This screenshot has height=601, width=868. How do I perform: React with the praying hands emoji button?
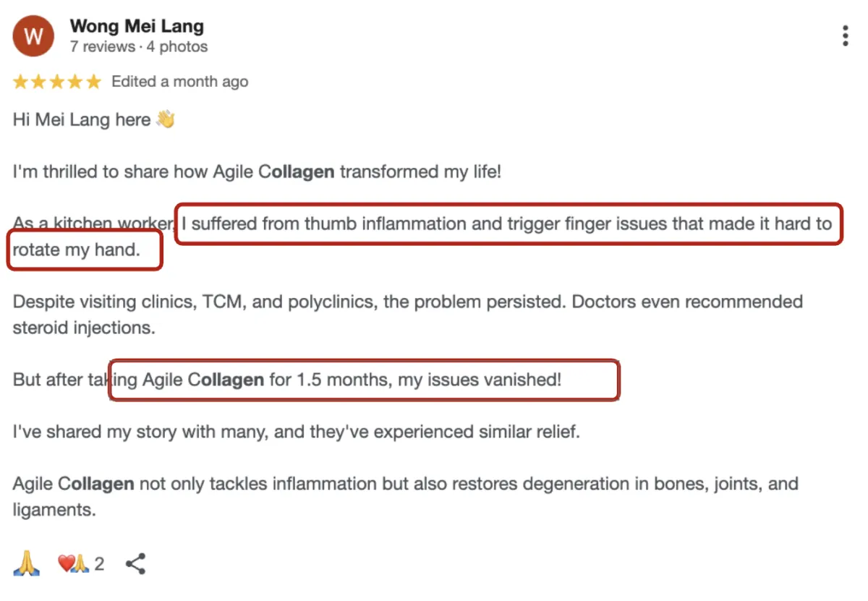[x=27, y=563]
